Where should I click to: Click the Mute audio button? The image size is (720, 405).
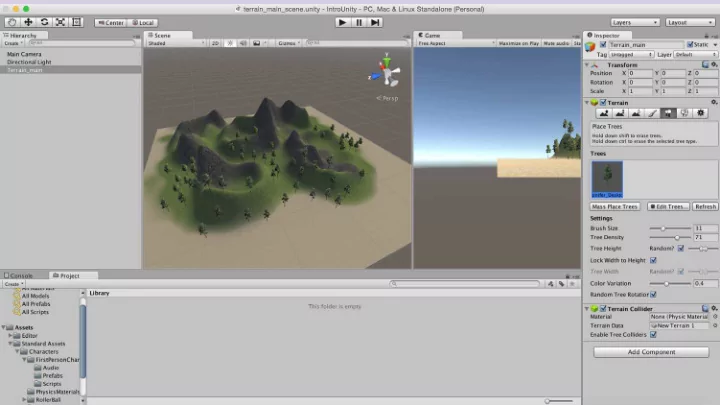556,43
